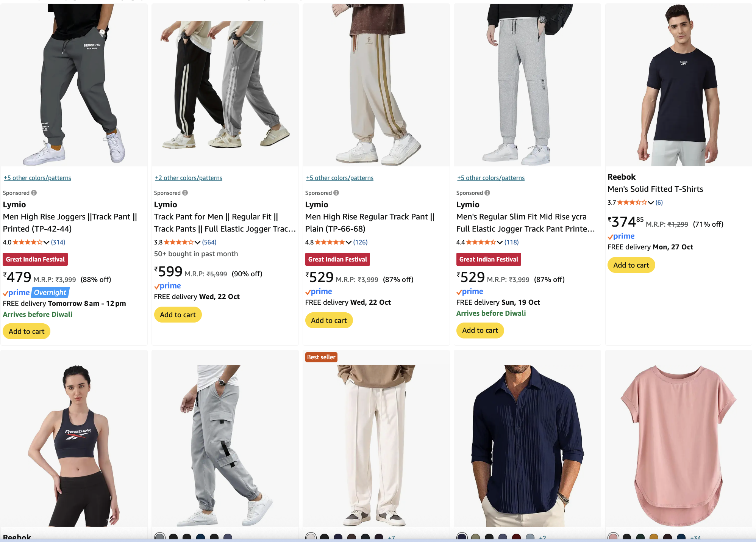Click the info icon beside Sponsored for ₹599 track pant
The image size is (756, 542).
click(x=185, y=193)
